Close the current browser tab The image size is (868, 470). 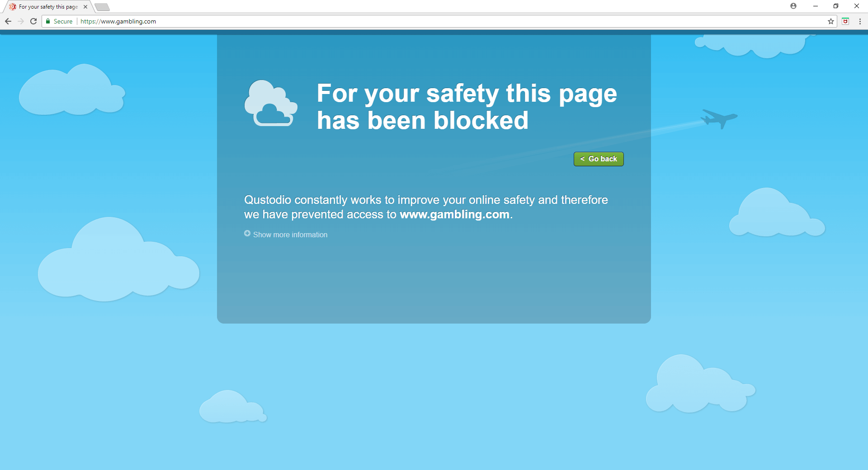85,7
